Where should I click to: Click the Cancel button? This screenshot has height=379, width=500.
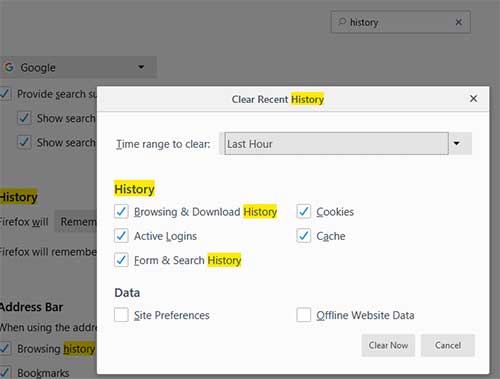pos(448,345)
